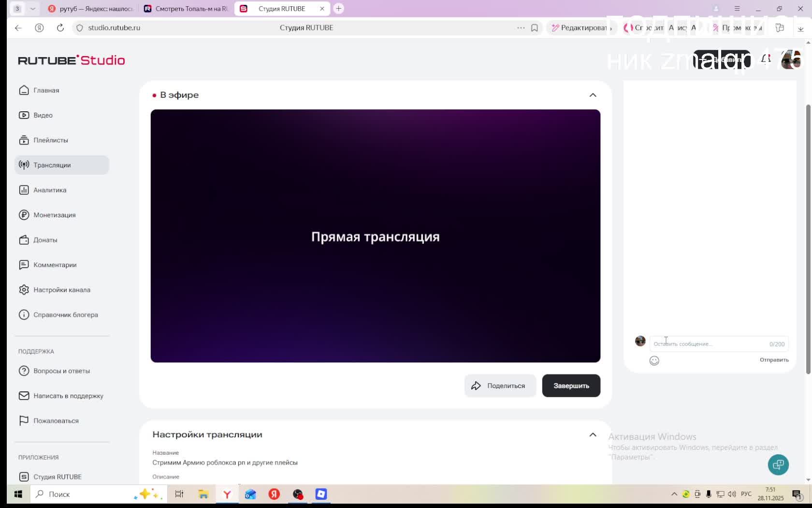Collapse the В эфире panel
Viewport: 812px width, 508px height.
[593, 95]
